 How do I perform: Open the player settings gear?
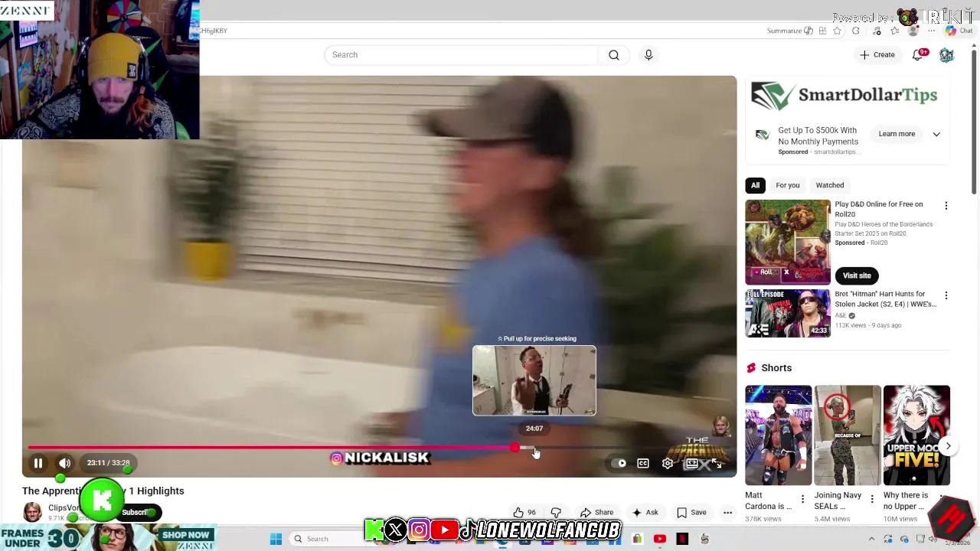[668, 463]
